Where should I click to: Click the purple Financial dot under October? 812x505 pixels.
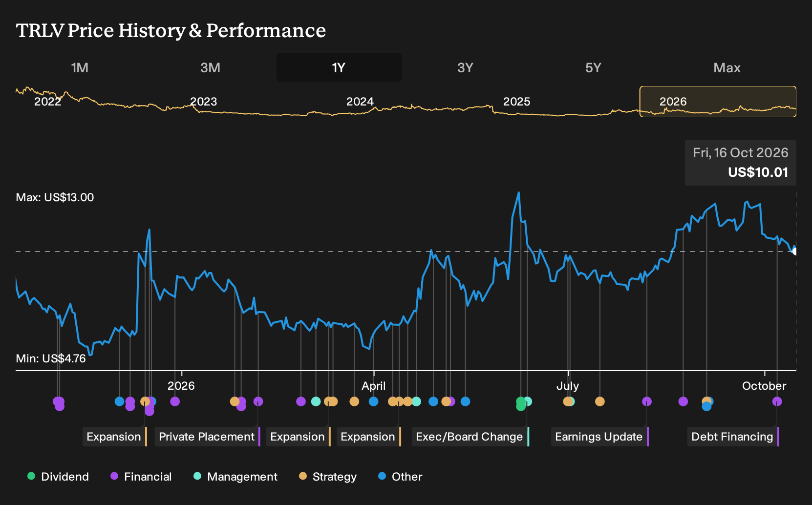777,401
